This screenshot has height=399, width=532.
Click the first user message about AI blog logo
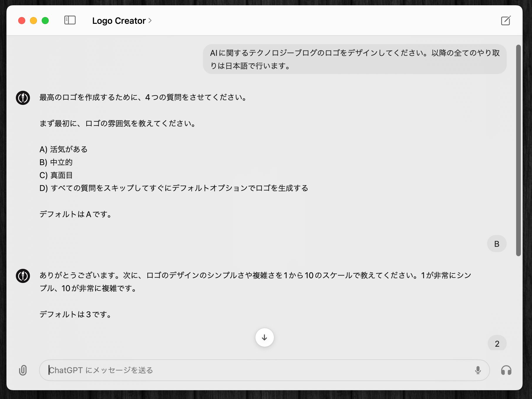(x=355, y=59)
